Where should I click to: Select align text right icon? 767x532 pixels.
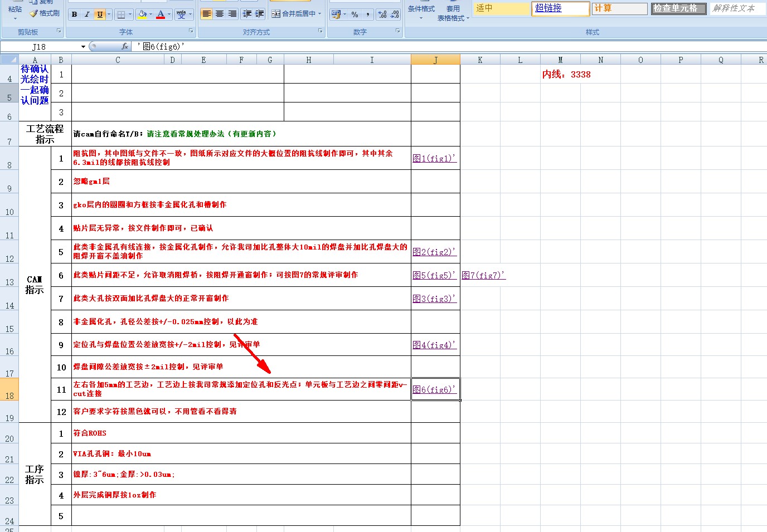[x=232, y=14]
